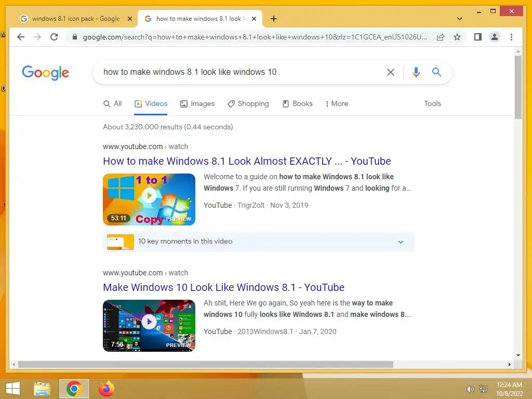The height and width of the screenshot is (399, 532).
Task: Click the horizontal scrollbar thumb
Action: click(206, 364)
